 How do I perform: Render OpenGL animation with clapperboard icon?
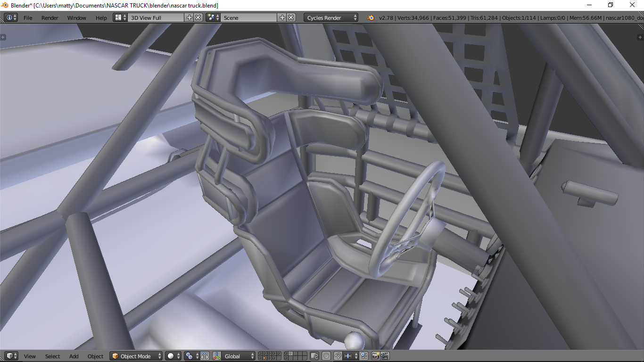(385, 356)
